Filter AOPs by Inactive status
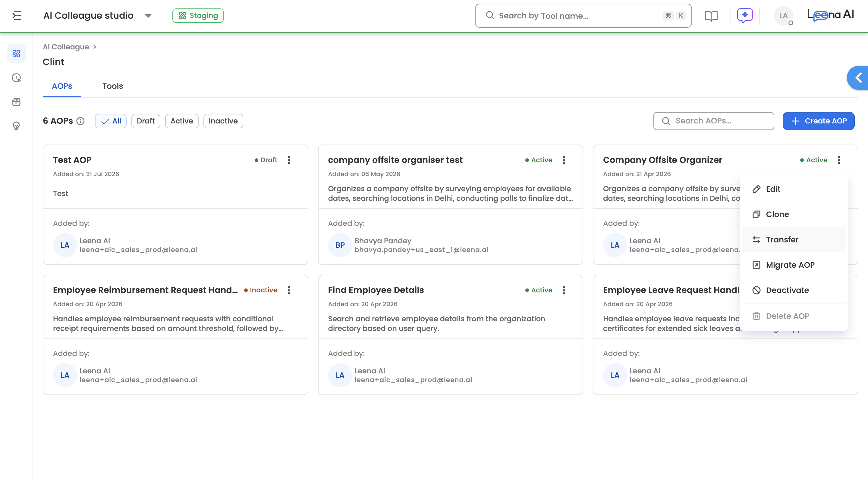The height and width of the screenshot is (483, 868). pos(223,121)
